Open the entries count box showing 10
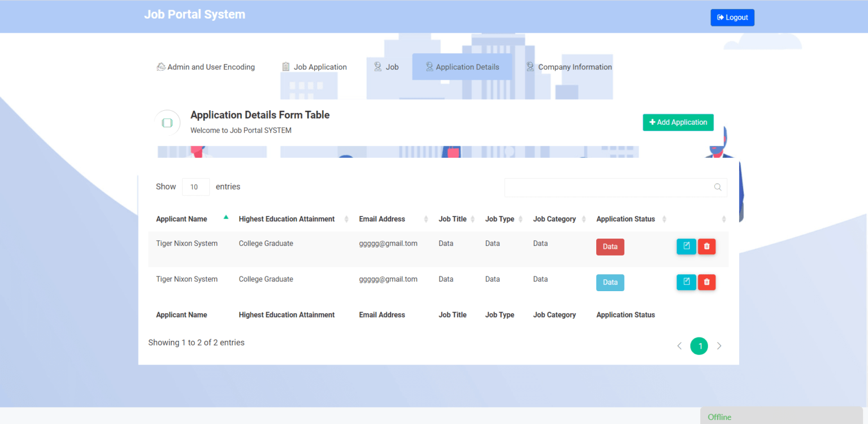This screenshot has width=868, height=424. pos(196,187)
